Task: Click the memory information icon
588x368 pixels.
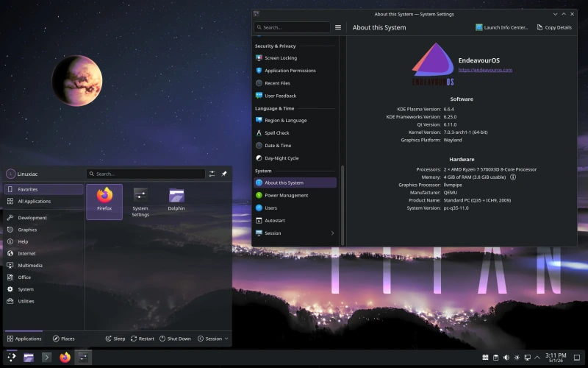Action: (x=513, y=177)
